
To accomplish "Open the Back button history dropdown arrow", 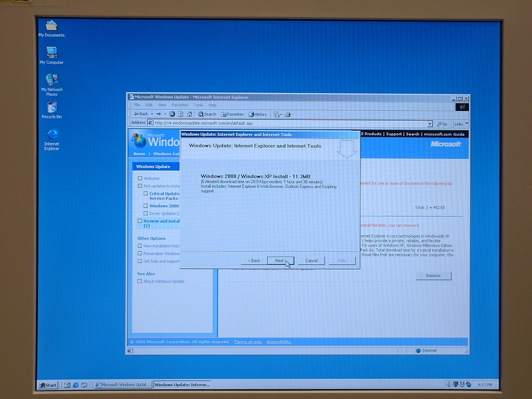I will (x=152, y=114).
